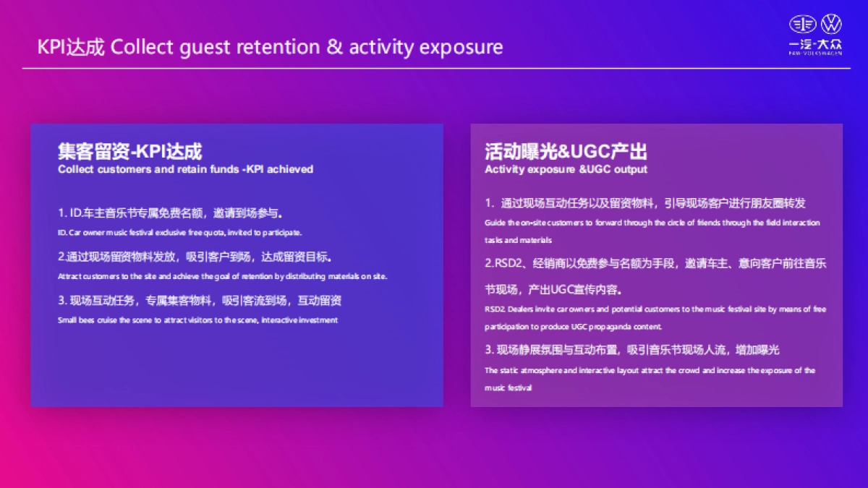Select text "ID. Car owner music festival exclusive"

pos(179,233)
